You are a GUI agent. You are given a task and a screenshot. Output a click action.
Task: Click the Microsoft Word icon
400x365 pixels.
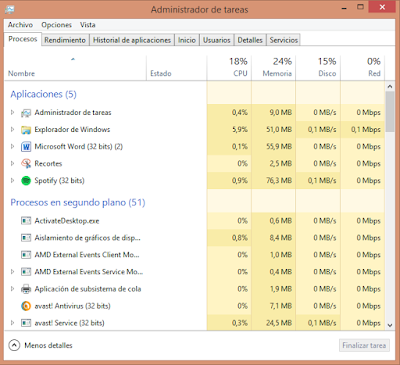tap(26, 147)
